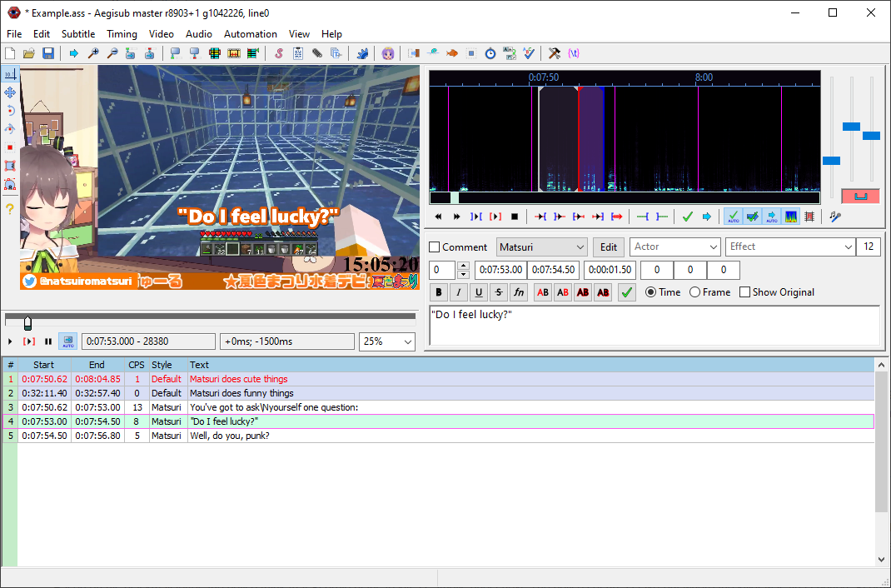Click the start time field 0:07:53.00

[500, 270]
